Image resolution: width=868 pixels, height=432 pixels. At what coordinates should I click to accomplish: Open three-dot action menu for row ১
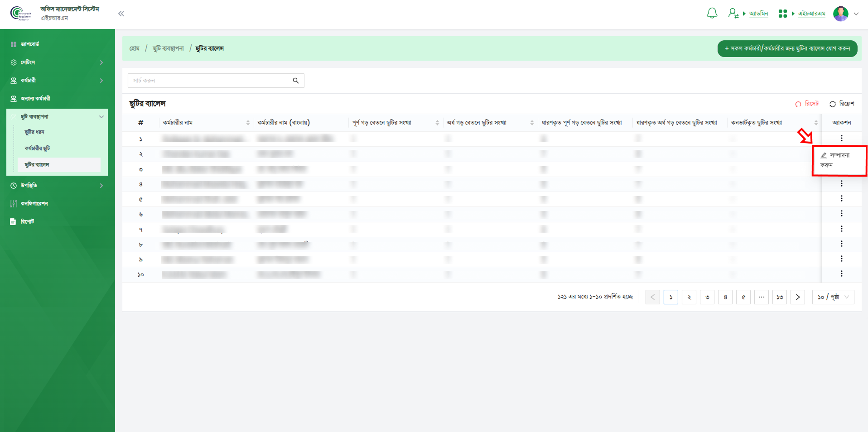coord(841,138)
